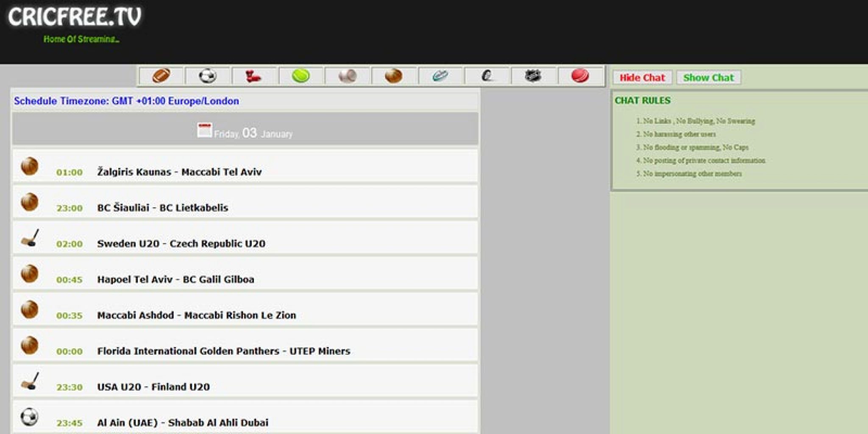This screenshot has height=434, width=868.
Task: Go to the CRICFREE.TV home logo
Action: (x=75, y=17)
